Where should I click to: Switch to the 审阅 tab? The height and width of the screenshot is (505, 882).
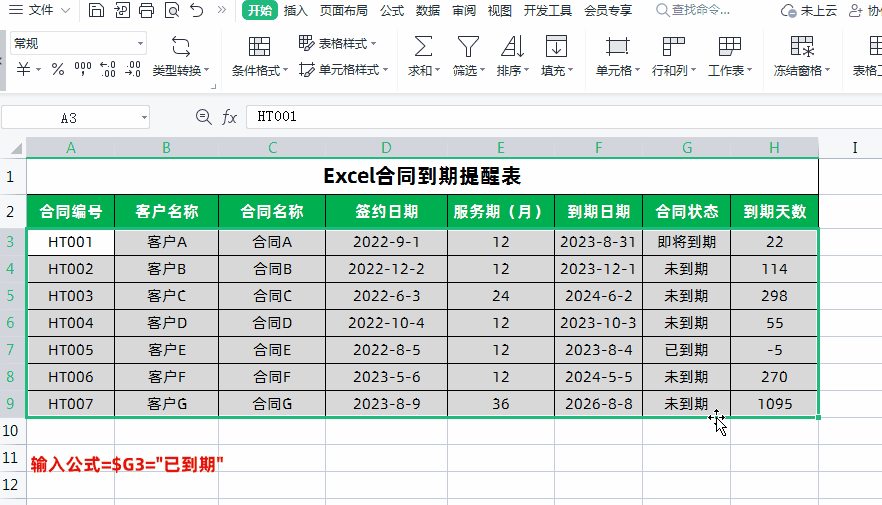(x=464, y=11)
